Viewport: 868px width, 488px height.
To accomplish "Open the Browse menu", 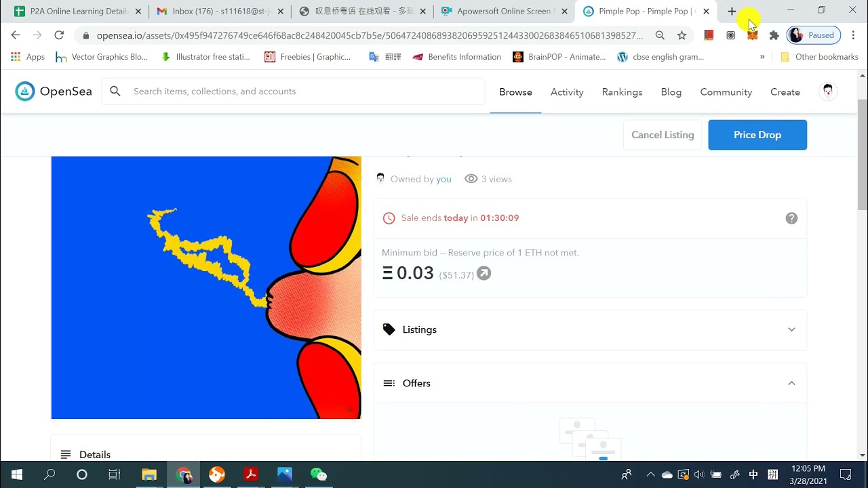I will point(515,92).
